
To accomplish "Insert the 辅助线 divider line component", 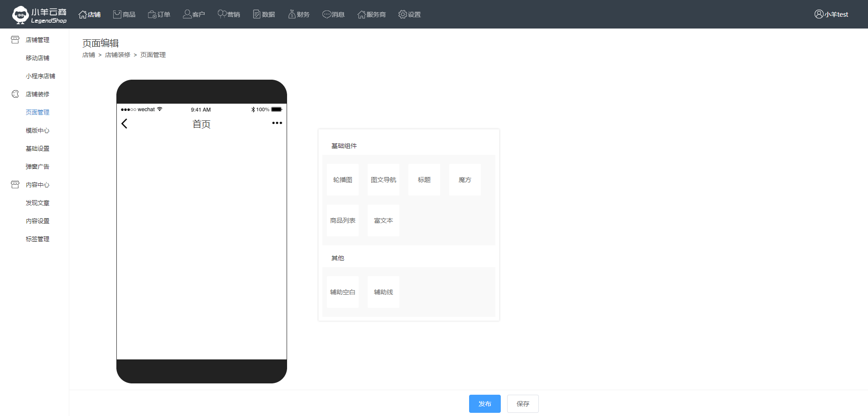I will point(384,292).
